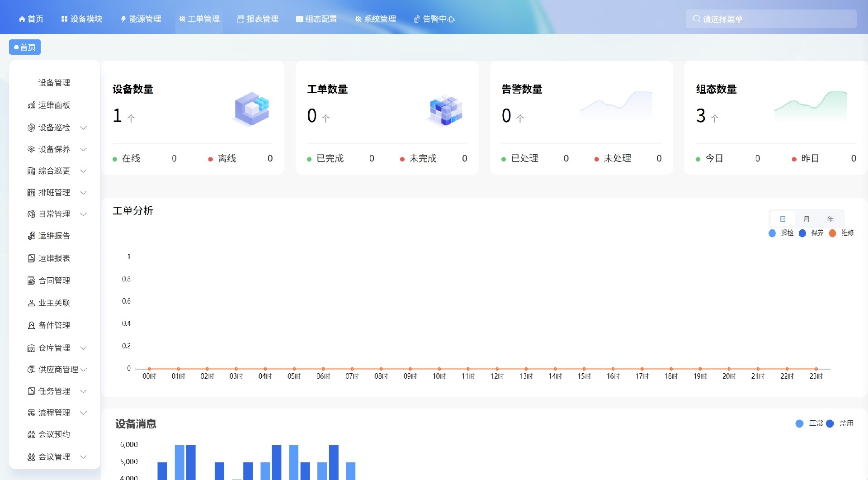Click the 业主关联 person icon
The height and width of the screenshot is (480, 868).
tap(31, 303)
